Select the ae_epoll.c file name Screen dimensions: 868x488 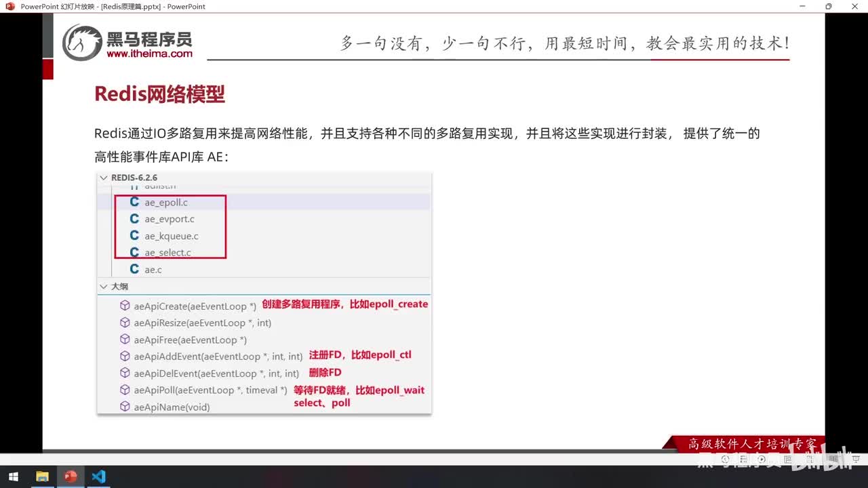[166, 203]
